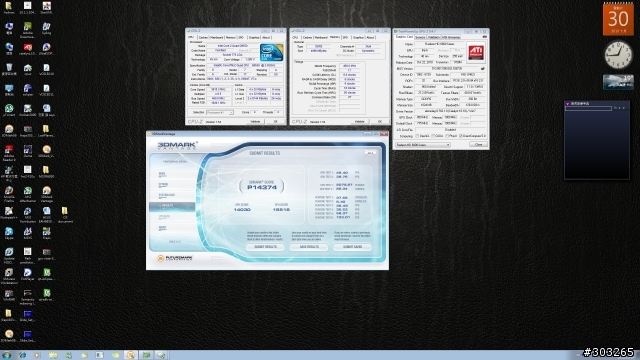This screenshot has width=640, height=360.
Task: Launch Internet Explorer from the taskbar
Action: [22, 355]
